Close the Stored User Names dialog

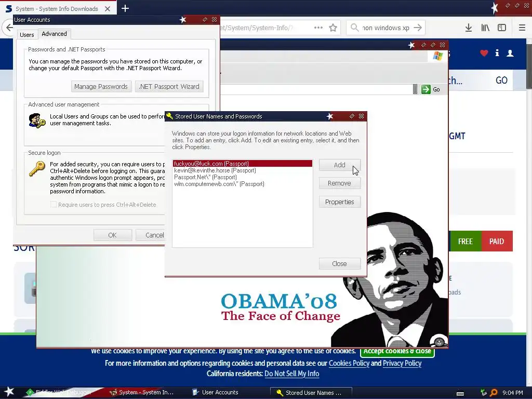[x=339, y=263]
